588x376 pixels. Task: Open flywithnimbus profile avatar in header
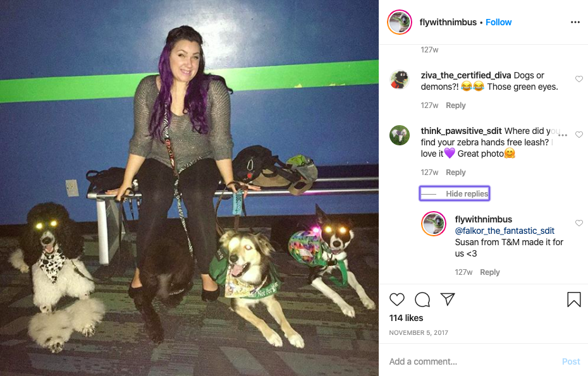click(400, 22)
